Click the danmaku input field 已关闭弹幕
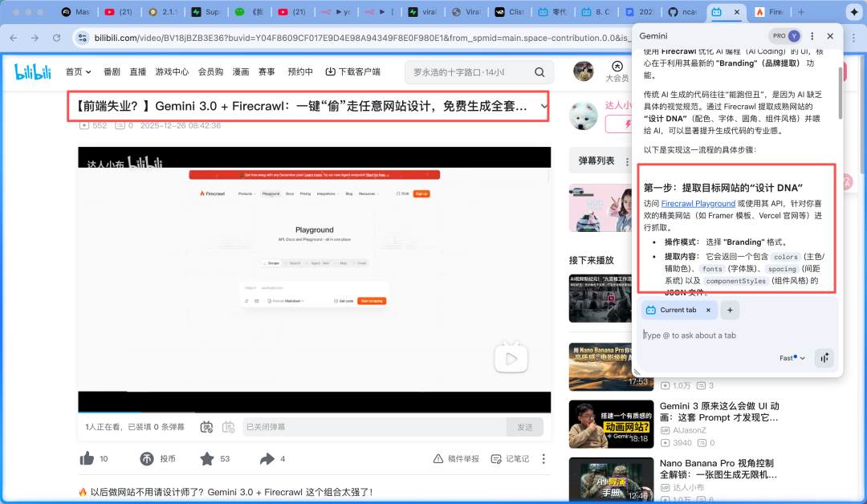Image resolution: width=867 pixels, height=504 pixels. pyautogui.click(x=374, y=427)
